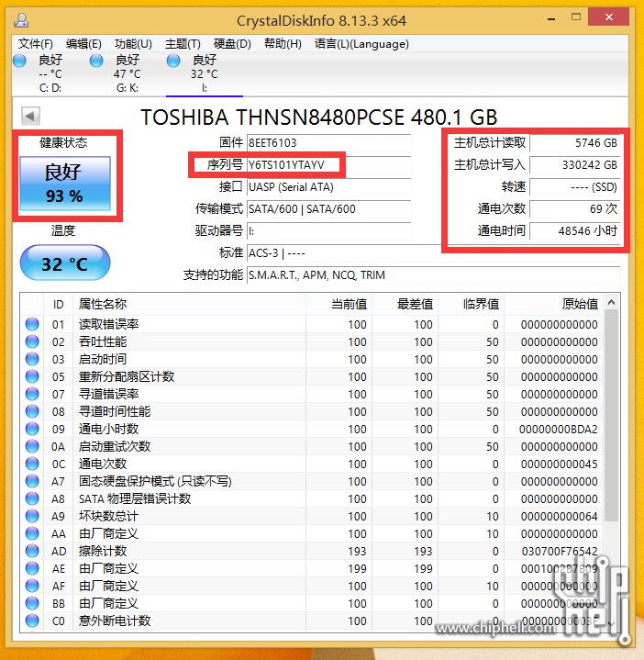Click the firmware field 8EET6103

point(328,143)
